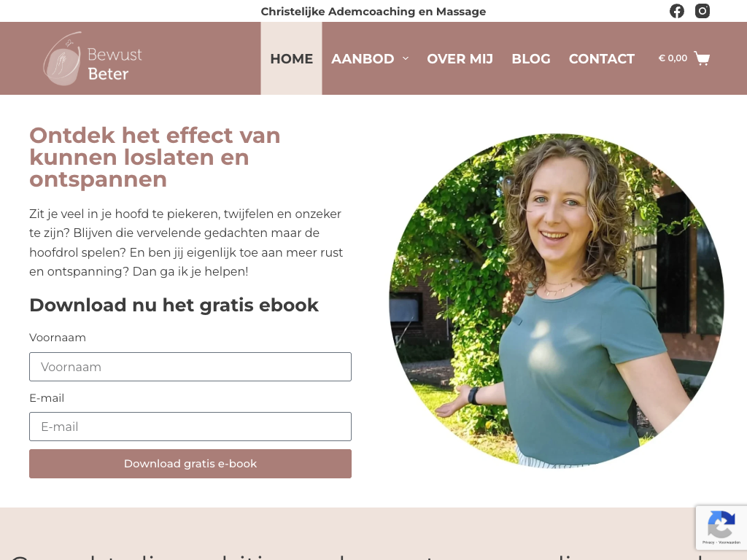The width and height of the screenshot is (747, 560).
Task: Open the Aanbod menu item
Action: [363, 58]
